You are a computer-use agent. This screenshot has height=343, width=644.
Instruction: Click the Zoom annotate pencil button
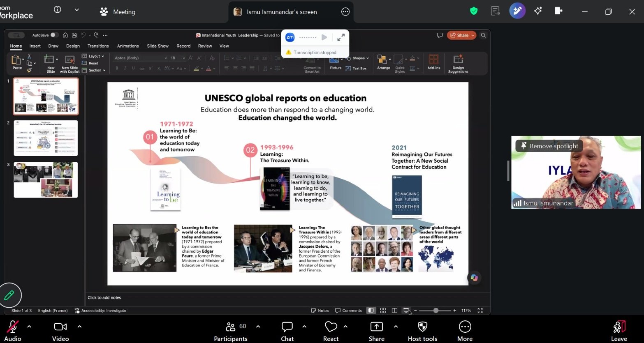[9, 295]
